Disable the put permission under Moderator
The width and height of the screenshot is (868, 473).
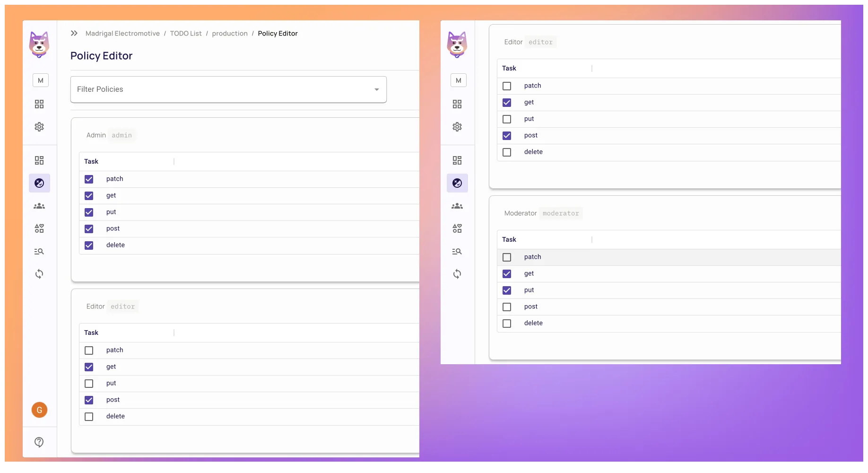pyautogui.click(x=507, y=290)
